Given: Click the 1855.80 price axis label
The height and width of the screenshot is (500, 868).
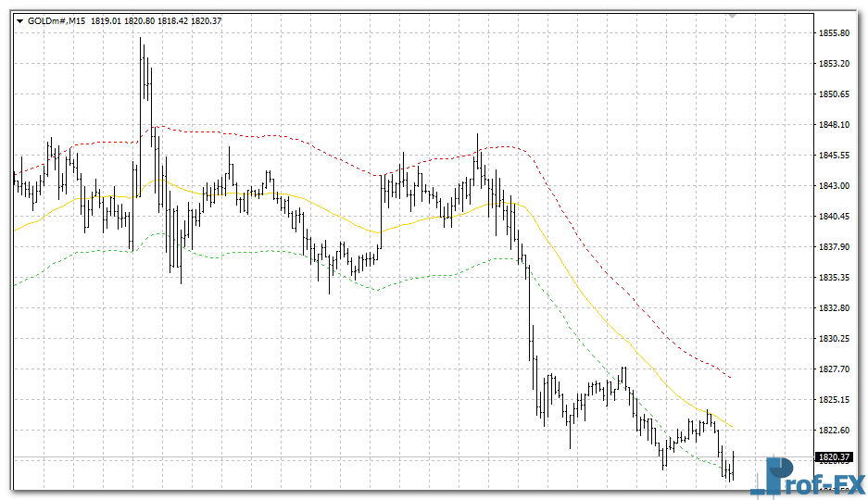Looking at the screenshot, I should coord(835,33).
